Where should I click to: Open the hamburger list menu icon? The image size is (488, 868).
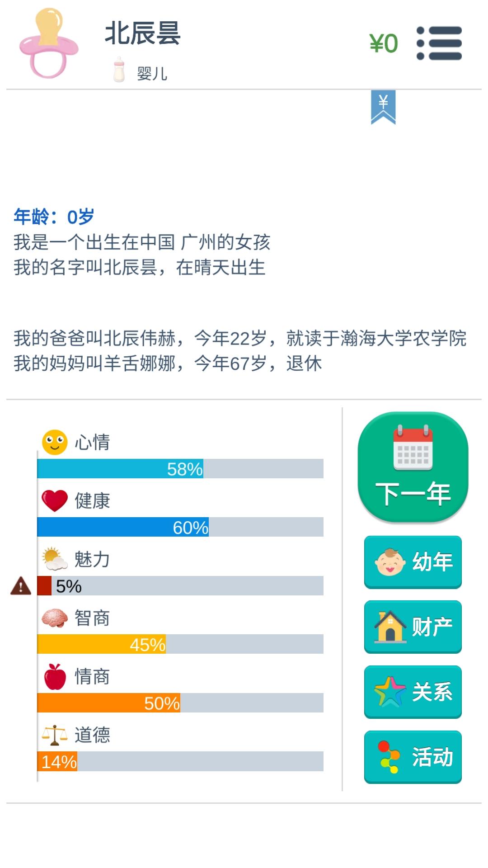(439, 43)
